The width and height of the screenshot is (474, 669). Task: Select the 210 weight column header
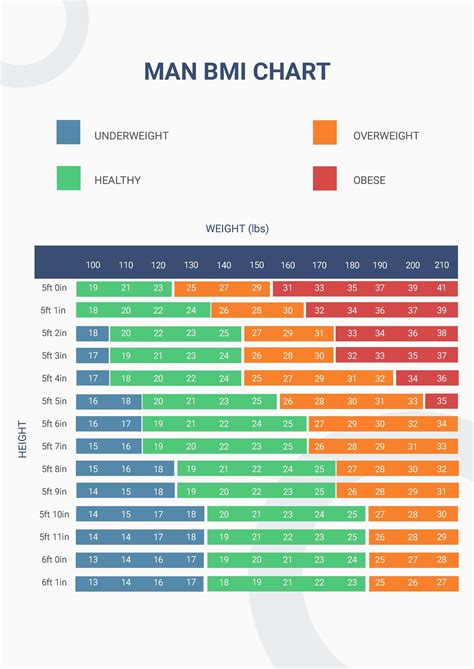coord(442,265)
